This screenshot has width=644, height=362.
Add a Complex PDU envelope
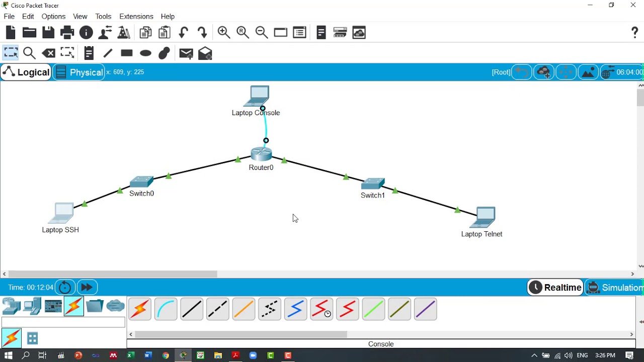coord(205,53)
